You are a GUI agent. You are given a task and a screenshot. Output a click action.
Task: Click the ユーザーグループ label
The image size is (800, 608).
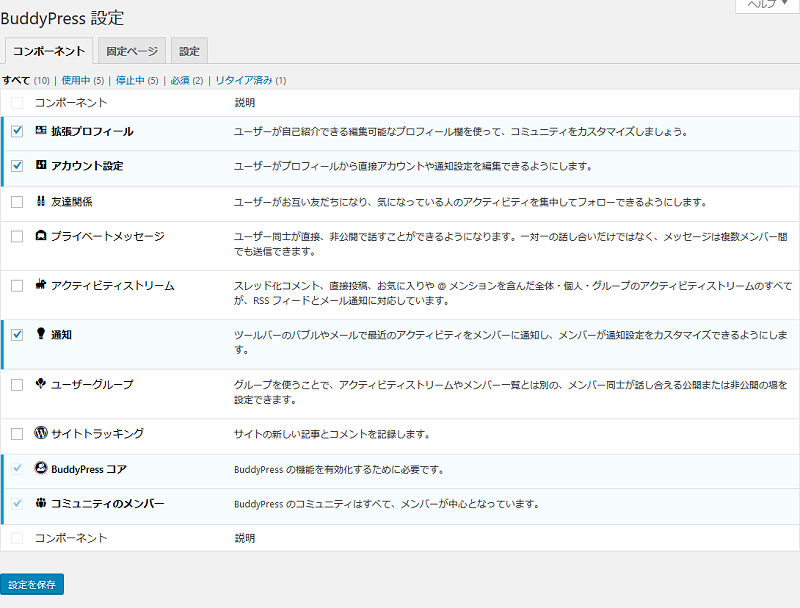(92, 385)
